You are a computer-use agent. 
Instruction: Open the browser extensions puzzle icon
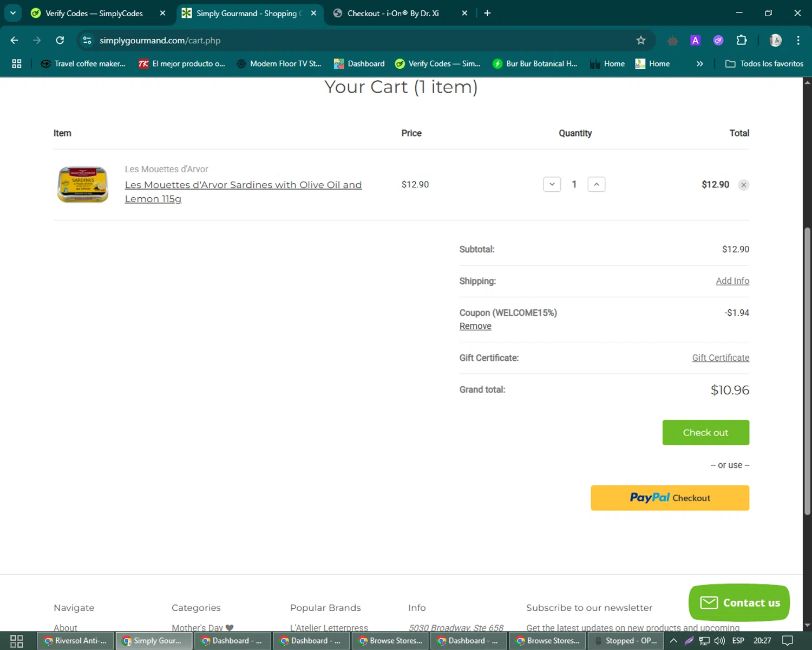coord(742,40)
